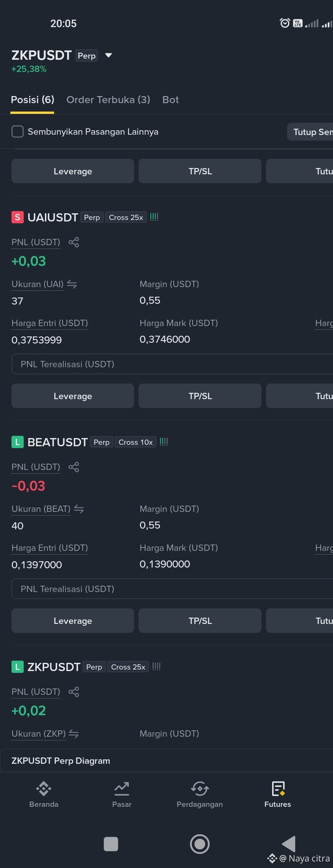The height and width of the screenshot is (868, 333).
Task: Expand the UAIUSDT PNL Terealisasi row
Action: coord(172,364)
